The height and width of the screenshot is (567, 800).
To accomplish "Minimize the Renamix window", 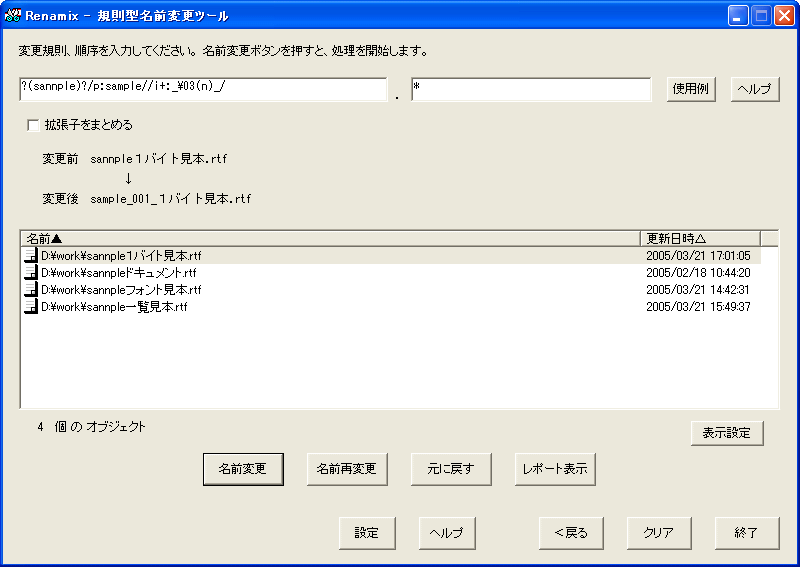I will click(x=738, y=16).
